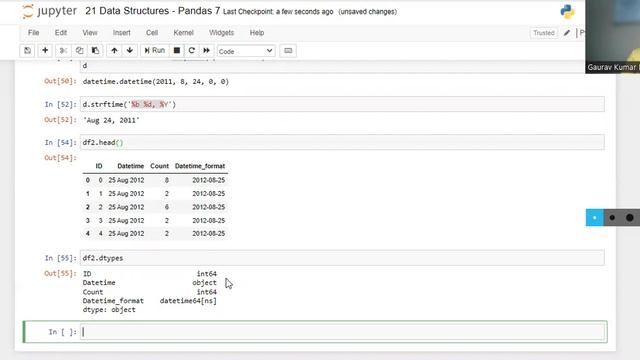640x360 pixels.
Task: Click the Count column header
Action: (x=160, y=166)
